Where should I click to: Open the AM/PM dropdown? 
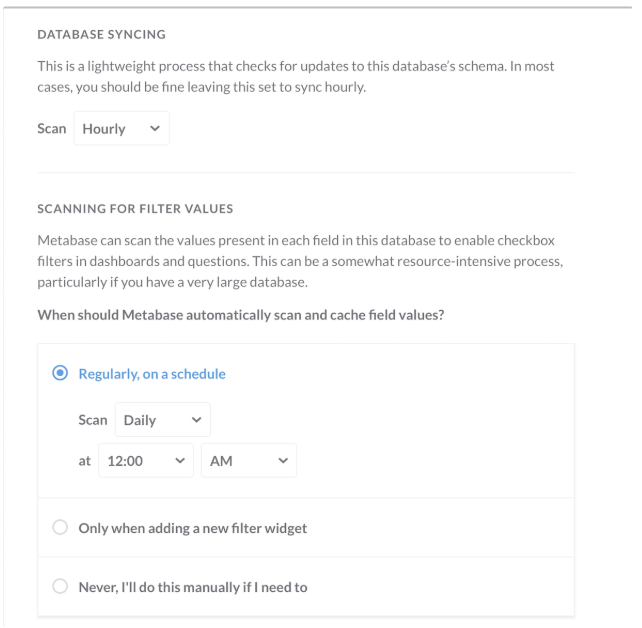tap(248, 461)
